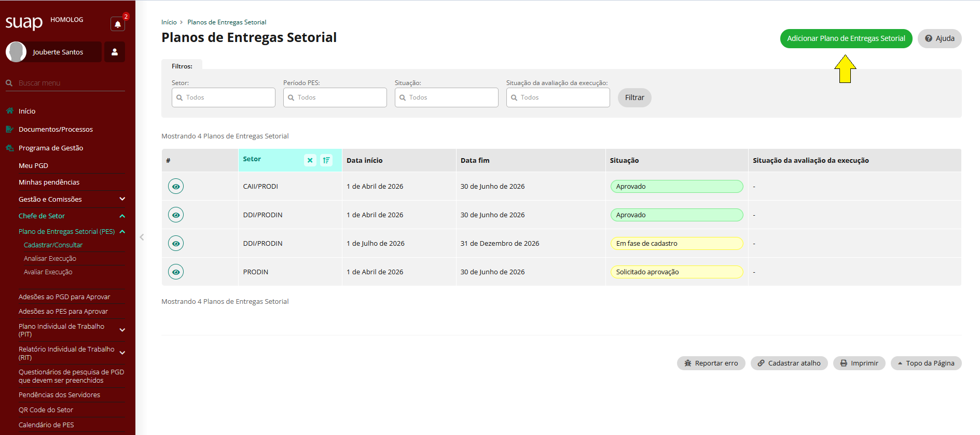The image size is (980, 435).
Task: Open the Período PES filter dropdown
Action: coord(335,97)
